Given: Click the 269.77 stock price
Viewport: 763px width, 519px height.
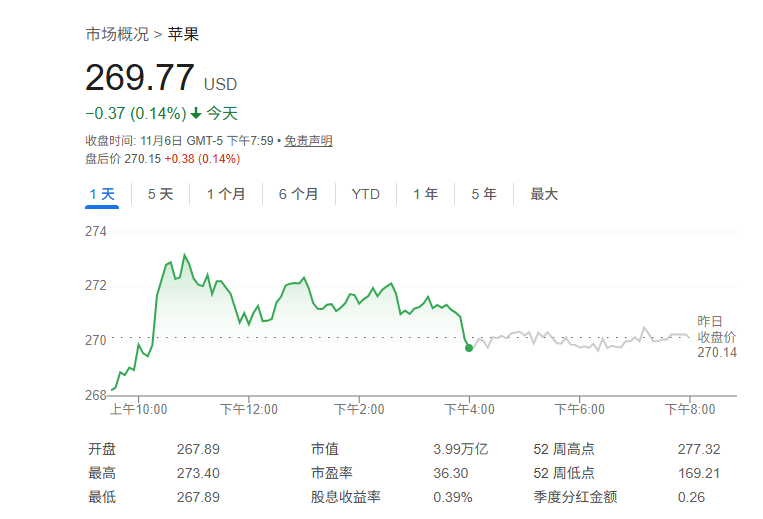Looking at the screenshot, I should coord(140,78).
